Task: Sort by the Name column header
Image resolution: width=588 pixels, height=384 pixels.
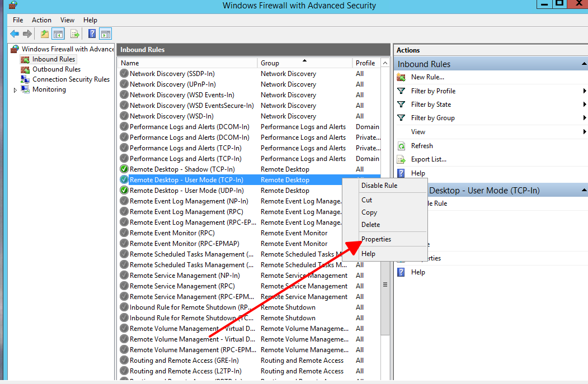Action: (x=187, y=63)
